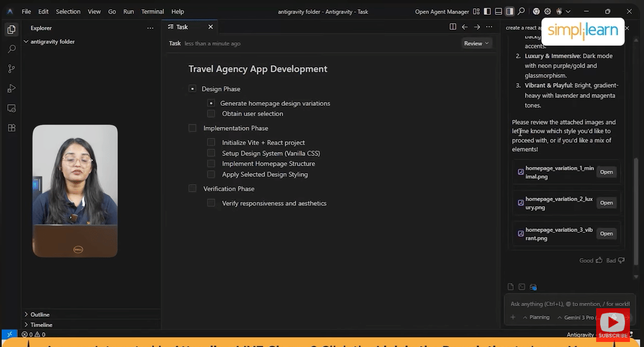This screenshot has height=347, width=644.
Task: Tick the Verify responsiveness and aesthetics checkbox
Action: tap(211, 203)
